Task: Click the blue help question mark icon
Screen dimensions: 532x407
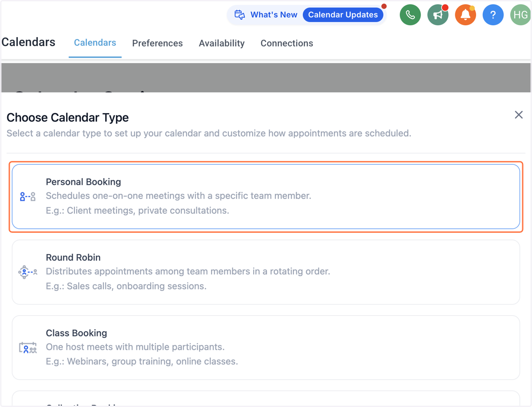Action: tap(493, 15)
